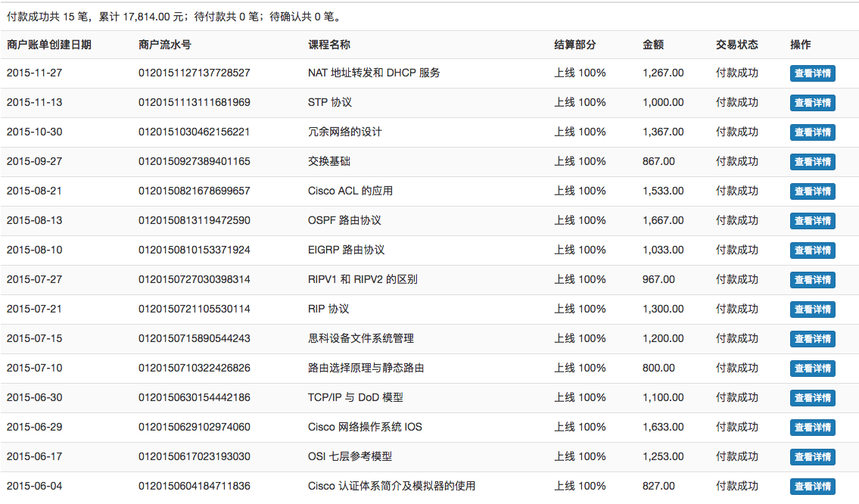The image size is (859, 504).
Task: Click amount 967.00
Action: (x=658, y=280)
